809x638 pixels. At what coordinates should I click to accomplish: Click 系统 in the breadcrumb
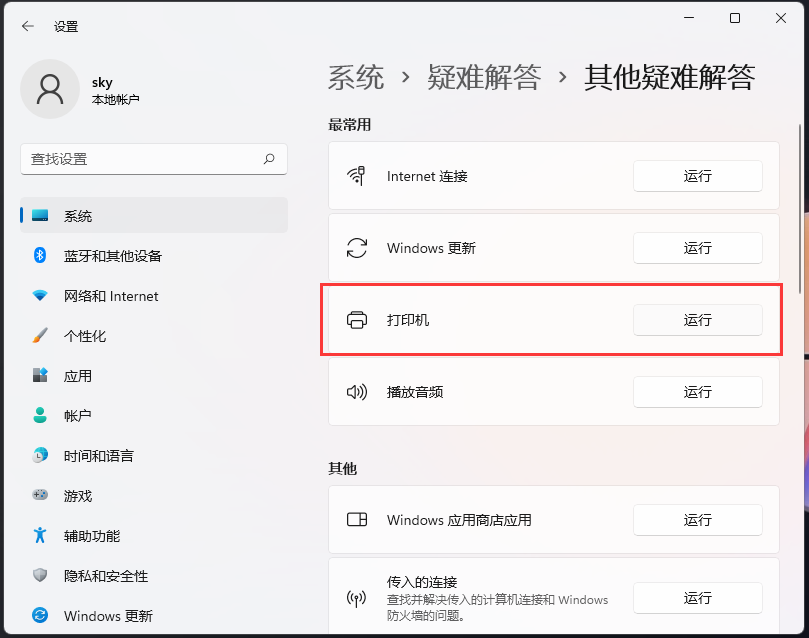click(x=356, y=77)
